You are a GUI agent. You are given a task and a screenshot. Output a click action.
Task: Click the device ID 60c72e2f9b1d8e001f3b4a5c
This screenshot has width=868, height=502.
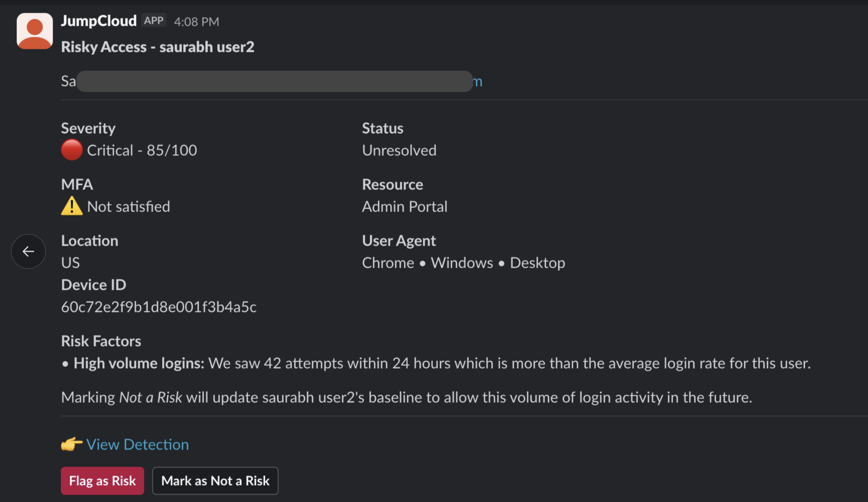(x=159, y=307)
